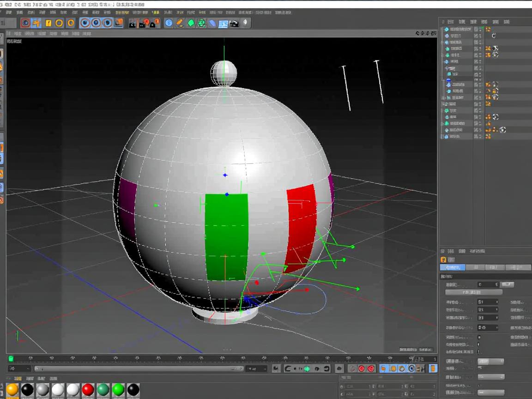
Task: Toggle the X axis lock
Action: coord(85,23)
